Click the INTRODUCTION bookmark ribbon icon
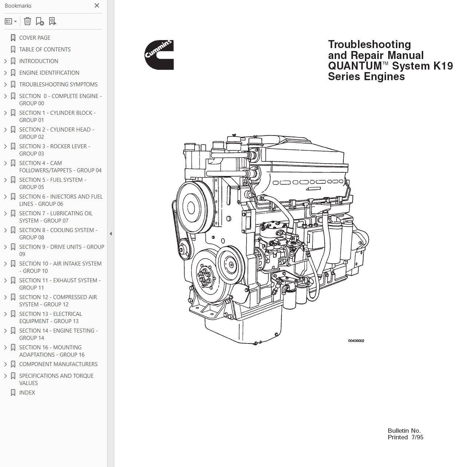 point(13,61)
